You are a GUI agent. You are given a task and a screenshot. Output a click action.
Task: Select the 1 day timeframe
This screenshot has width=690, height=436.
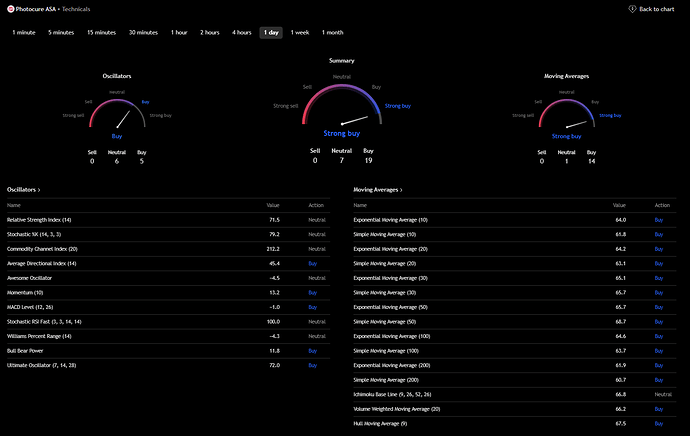(271, 32)
